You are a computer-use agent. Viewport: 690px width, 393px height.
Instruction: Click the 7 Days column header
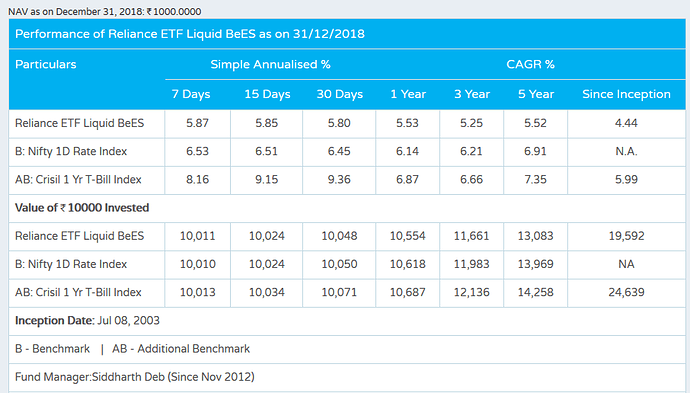[191, 94]
